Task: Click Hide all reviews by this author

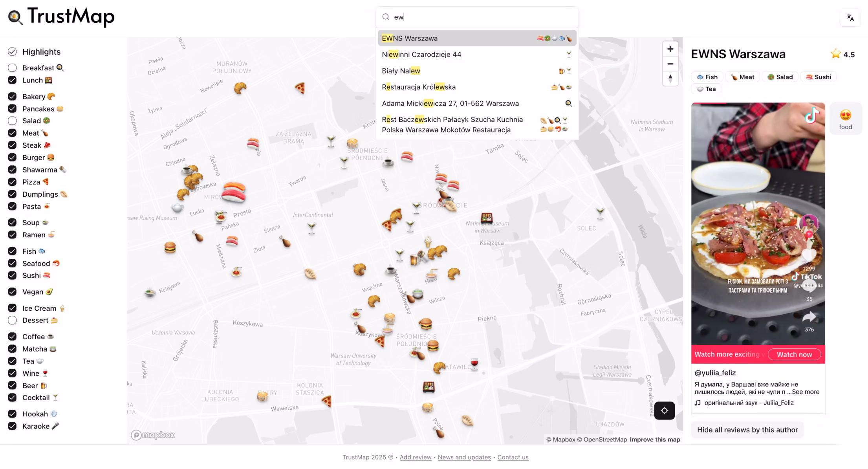Action: 747,429
